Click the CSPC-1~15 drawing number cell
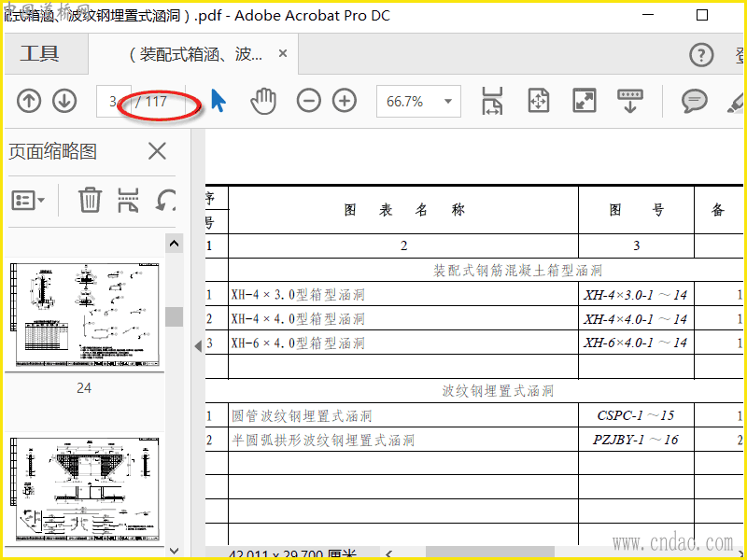Screen dimensions: 747x560 pos(636,415)
